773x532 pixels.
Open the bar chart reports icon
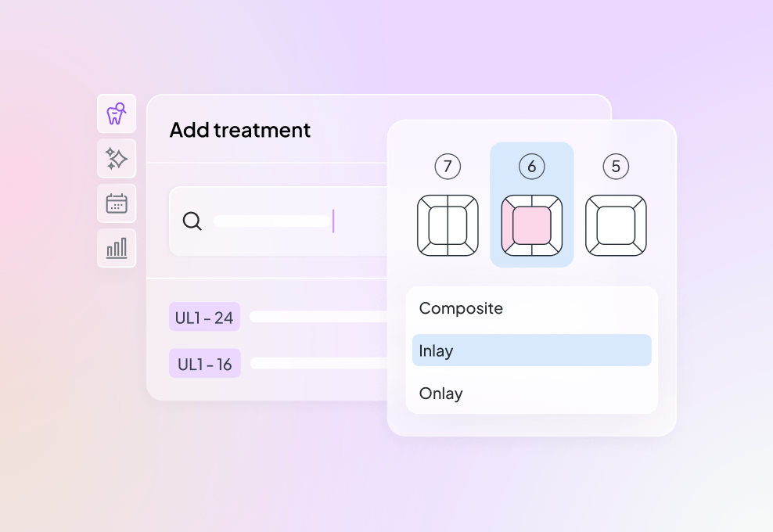(x=117, y=248)
